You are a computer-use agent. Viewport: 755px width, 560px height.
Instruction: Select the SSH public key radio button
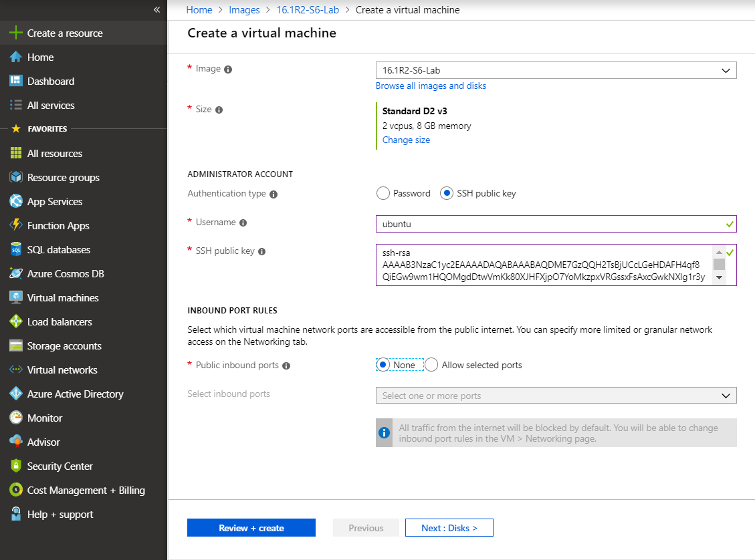click(x=446, y=193)
